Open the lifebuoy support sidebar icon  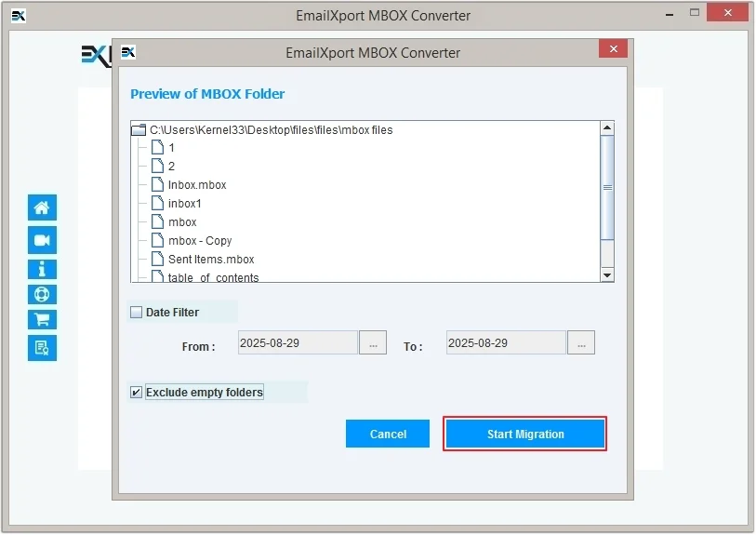click(42, 294)
